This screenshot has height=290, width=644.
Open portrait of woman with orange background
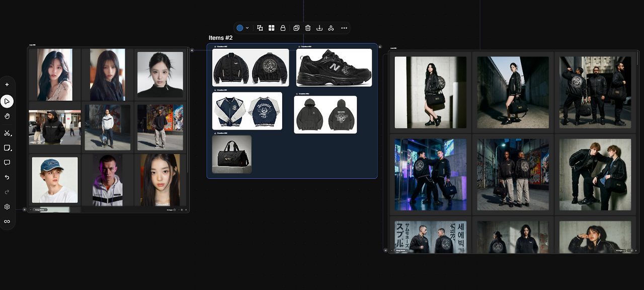coord(107,75)
